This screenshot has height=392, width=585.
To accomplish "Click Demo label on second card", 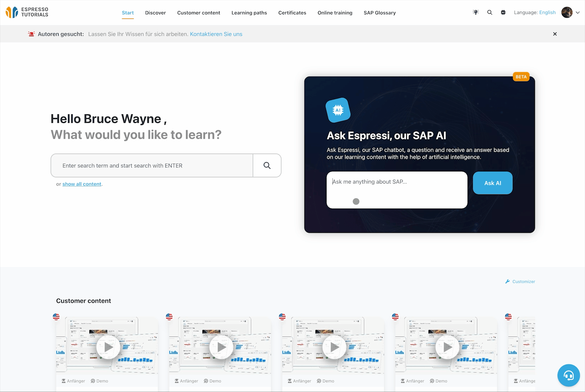I will pos(213,381).
